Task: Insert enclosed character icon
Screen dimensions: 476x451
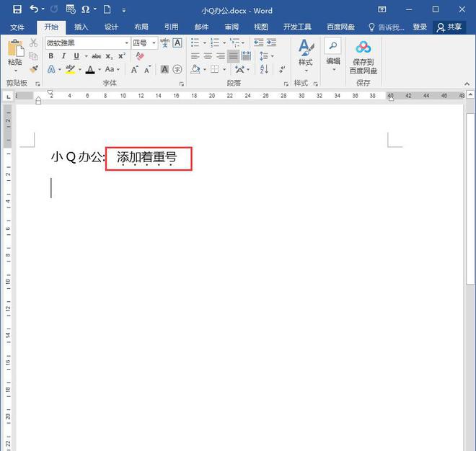Action: coord(177,69)
